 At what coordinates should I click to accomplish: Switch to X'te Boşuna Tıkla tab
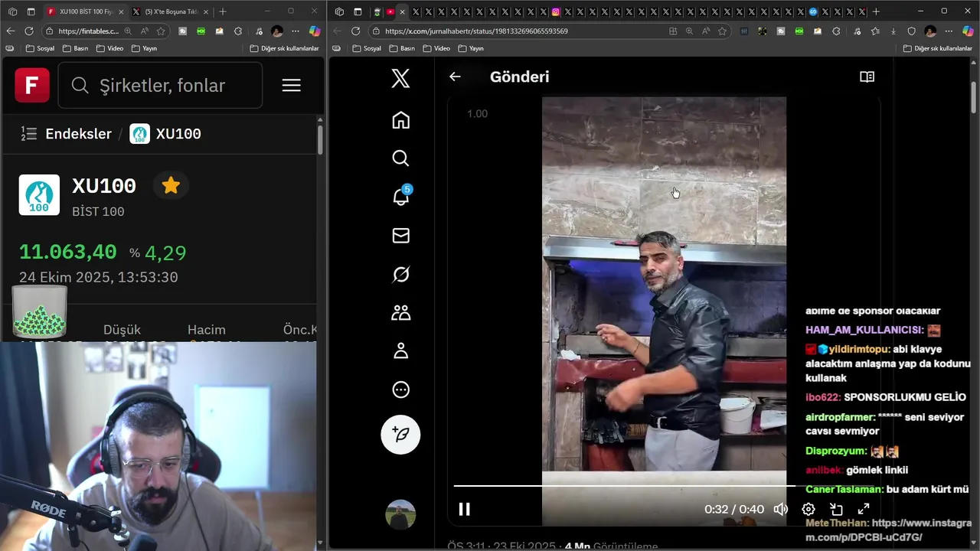point(171,11)
